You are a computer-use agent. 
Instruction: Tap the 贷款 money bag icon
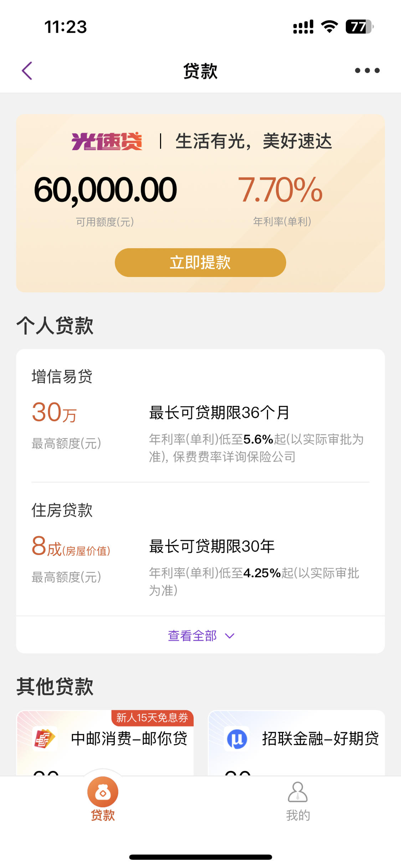(103, 792)
